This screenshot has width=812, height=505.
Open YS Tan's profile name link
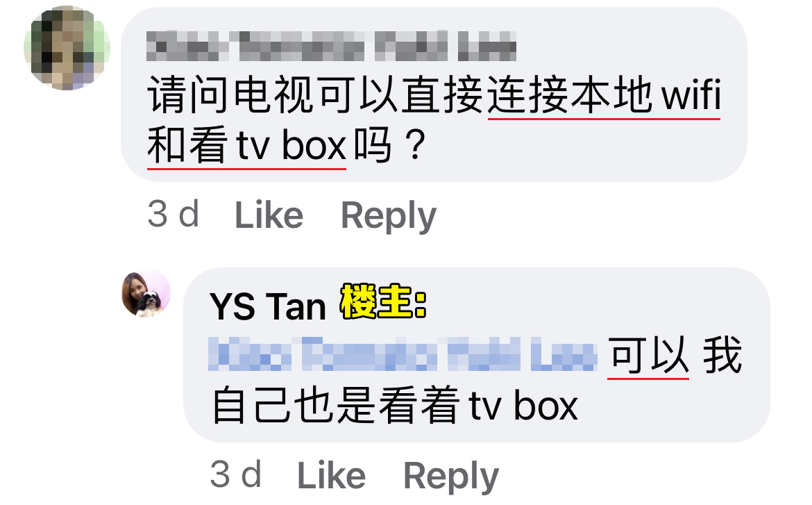268,306
